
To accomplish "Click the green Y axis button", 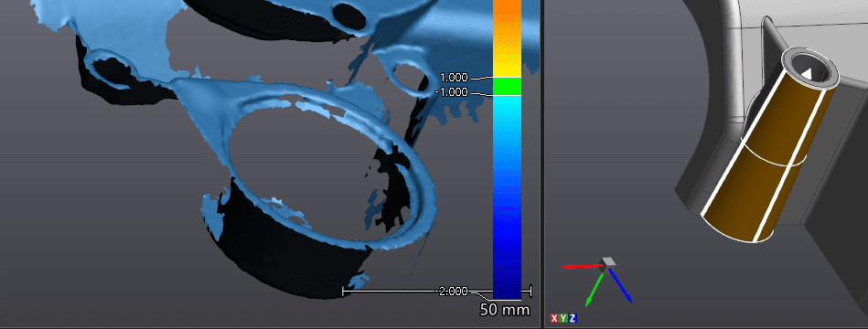I will point(563,318).
